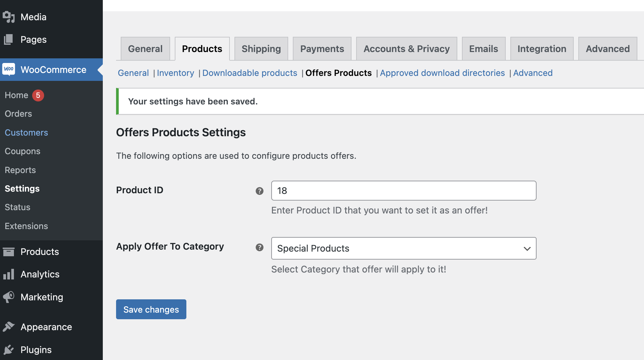Click the Marketing megaphone icon

click(x=9, y=297)
